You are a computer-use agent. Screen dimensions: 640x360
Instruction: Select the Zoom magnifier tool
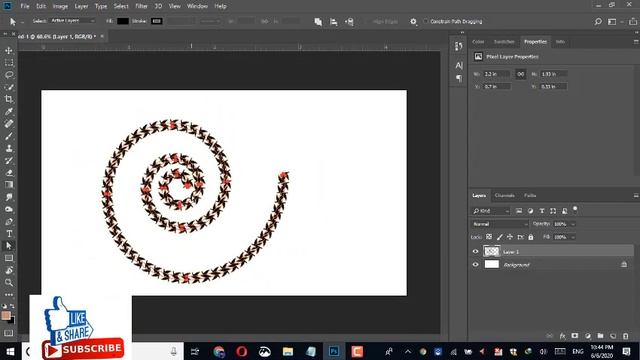9,282
